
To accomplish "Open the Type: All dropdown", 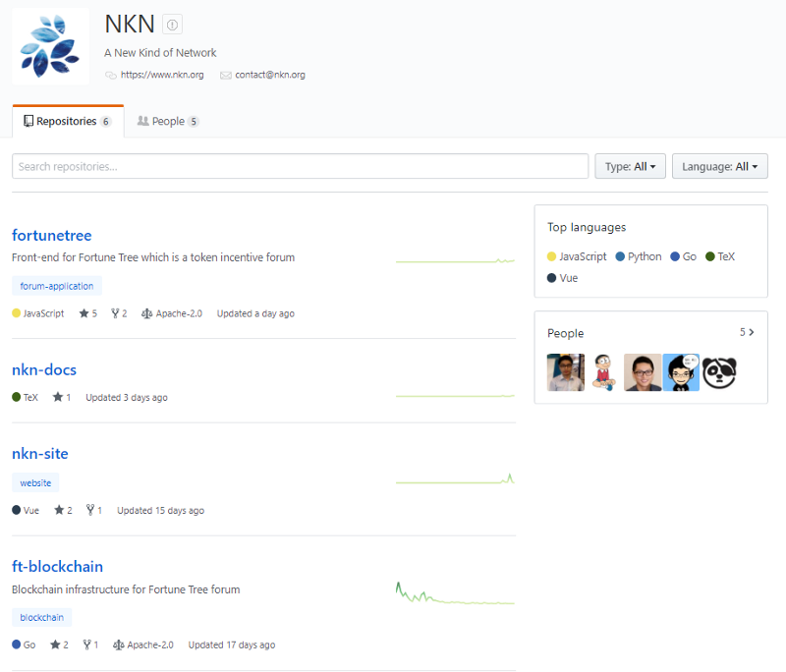I will tap(630, 166).
